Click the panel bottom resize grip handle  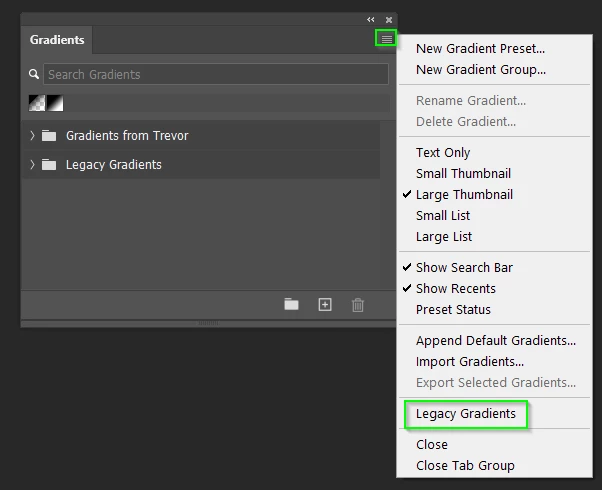pyautogui.click(x=208, y=323)
